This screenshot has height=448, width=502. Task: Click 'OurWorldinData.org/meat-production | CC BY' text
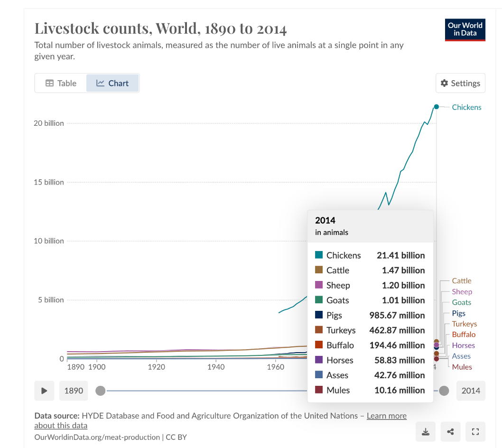click(111, 437)
